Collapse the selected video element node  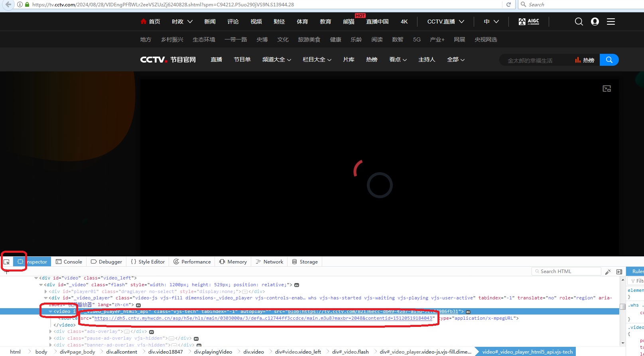(x=51, y=311)
